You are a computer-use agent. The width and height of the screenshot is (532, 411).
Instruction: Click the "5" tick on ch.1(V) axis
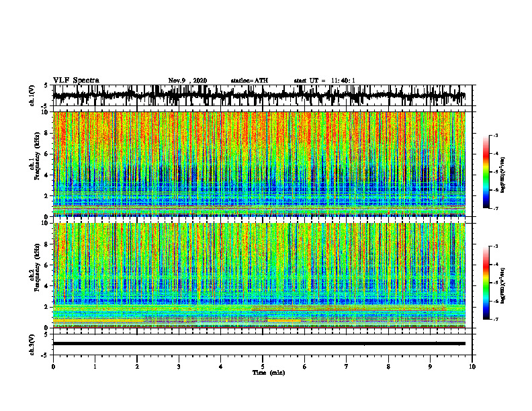pos(46,86)
